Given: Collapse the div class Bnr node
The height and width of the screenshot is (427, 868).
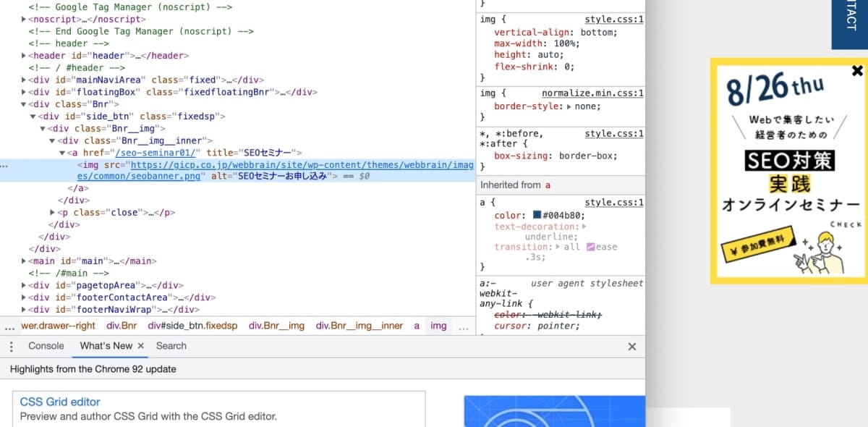Looking at the screenshot, I should click(x=25, y=104).
